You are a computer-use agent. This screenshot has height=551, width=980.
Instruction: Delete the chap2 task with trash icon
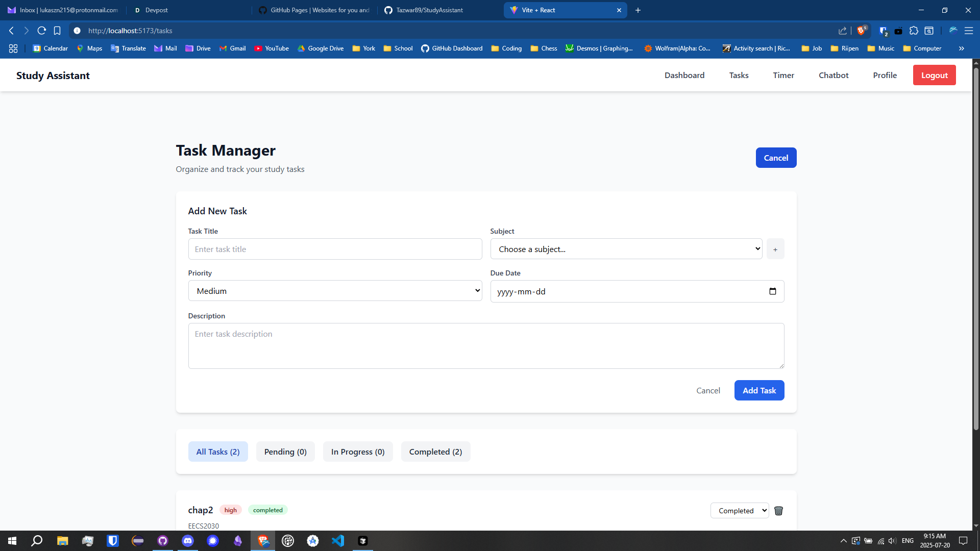(778, 511)
